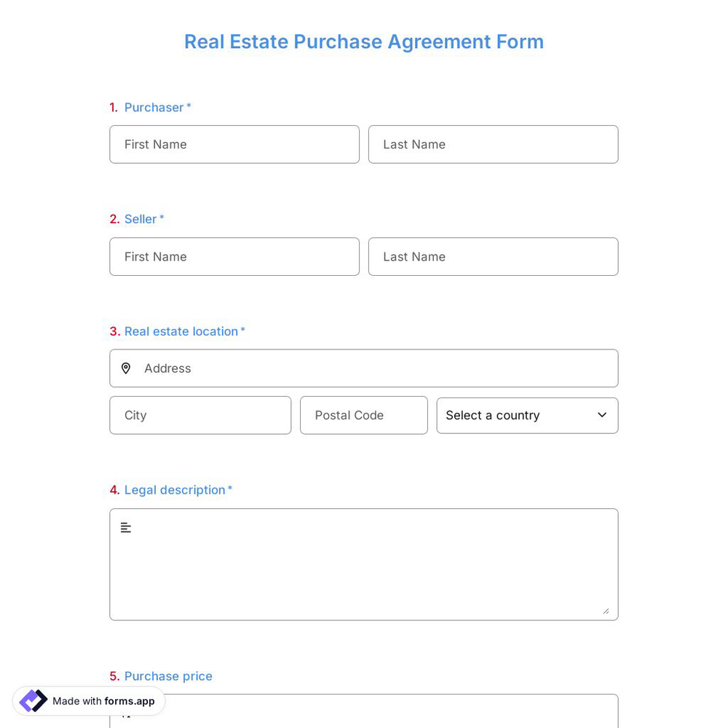Click the Postal Code field

pos(364,415)
